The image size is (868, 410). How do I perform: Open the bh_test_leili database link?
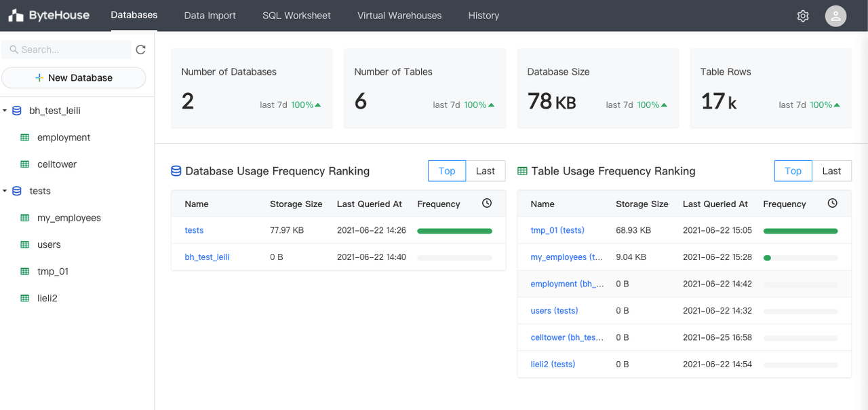point(208,257)
